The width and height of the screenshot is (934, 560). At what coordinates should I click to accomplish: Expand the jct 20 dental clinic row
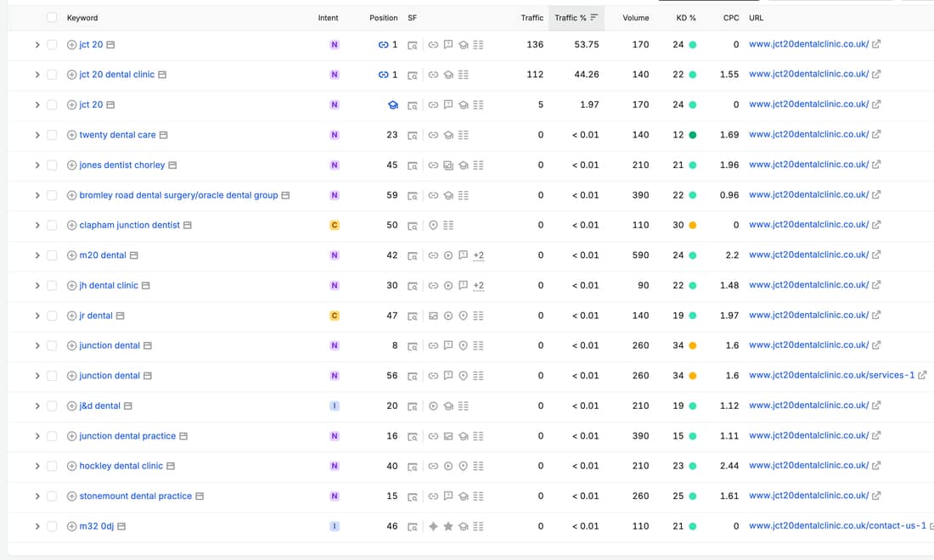[x=37, y=75]
